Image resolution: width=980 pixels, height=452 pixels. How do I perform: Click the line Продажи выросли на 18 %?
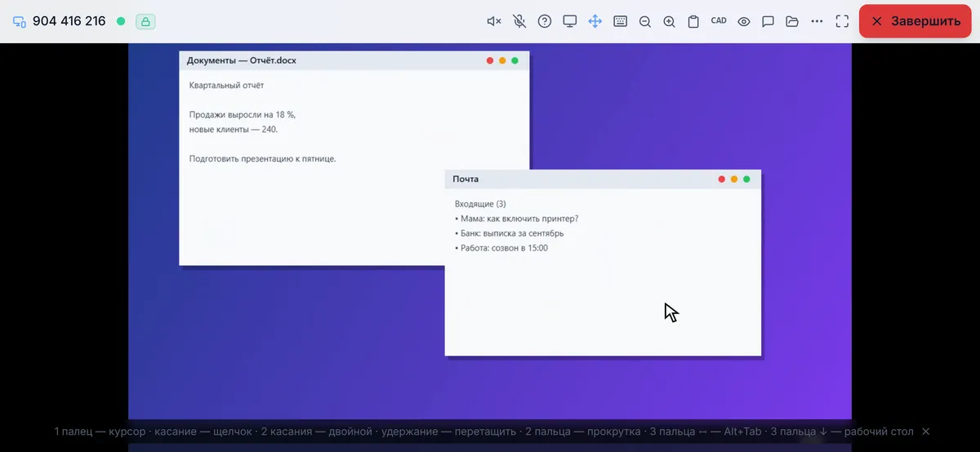(243, 115)
